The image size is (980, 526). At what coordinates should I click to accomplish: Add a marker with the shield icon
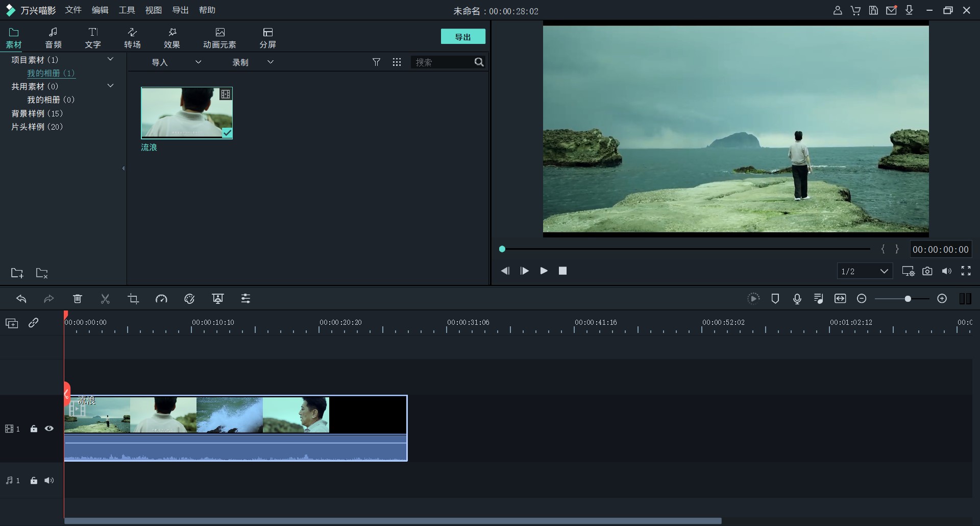tap(775, 299)
